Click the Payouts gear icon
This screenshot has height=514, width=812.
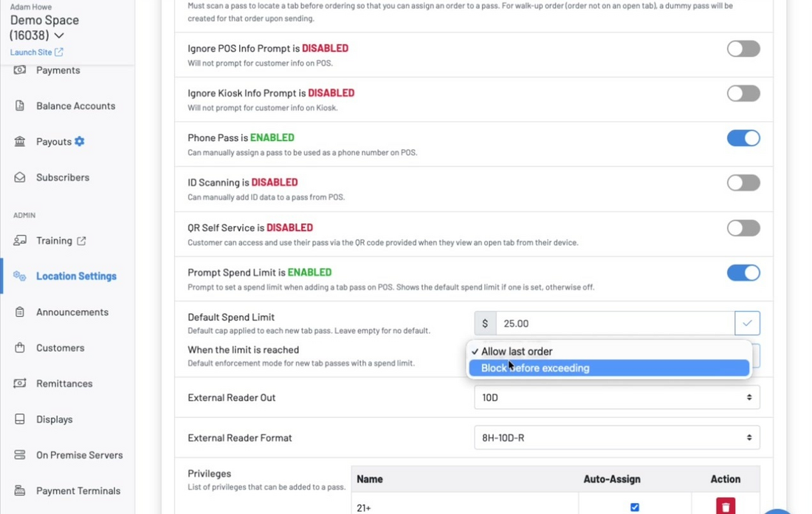coord(79,142)
